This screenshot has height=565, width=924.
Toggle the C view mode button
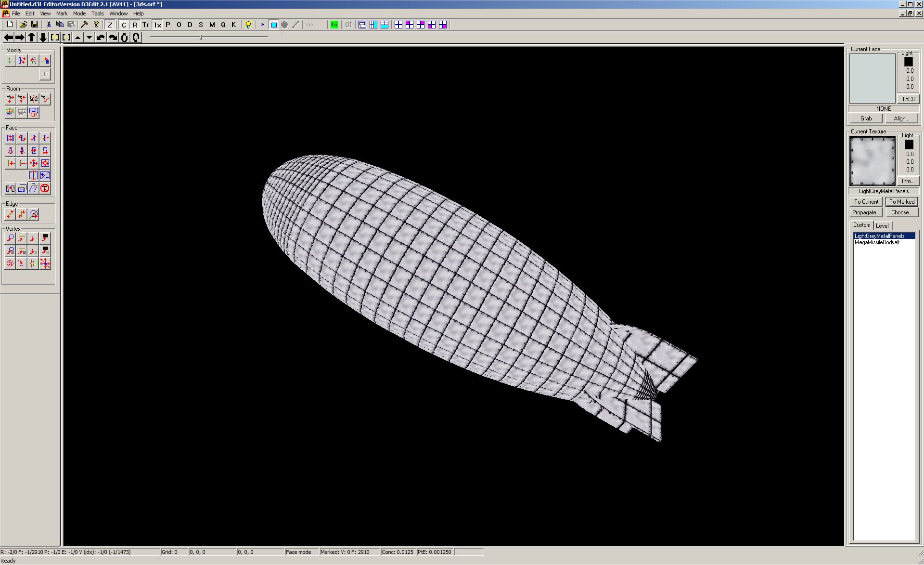(x=124, y=25)
